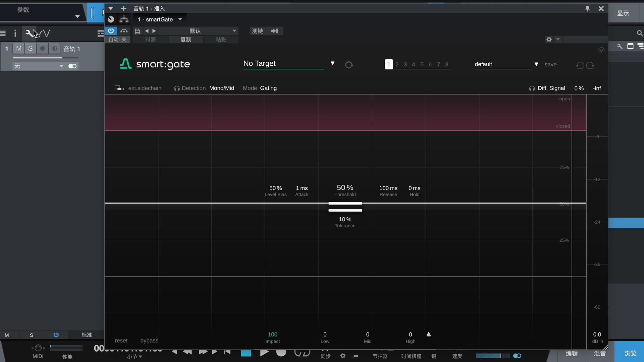Arm record on track 音轨 1
Screen dimensions: 644x362
(x=42, y=49)
